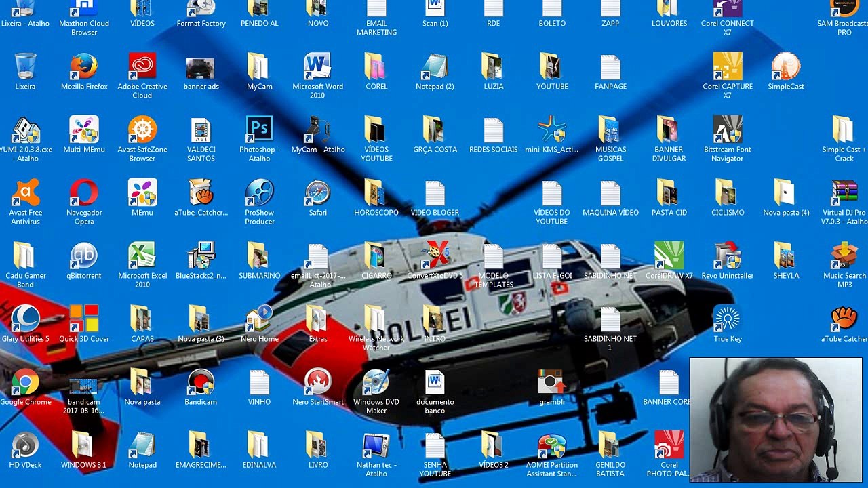The image size is (868, 488).
Task: Open Corel CAPTURE X7 shortcut
Action: [x=727, y=67]
